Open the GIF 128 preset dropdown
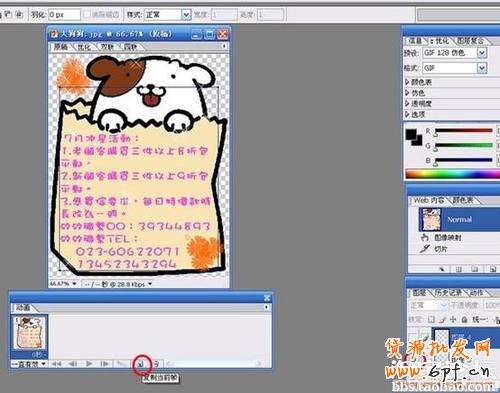Screen dimensions: 500x393 click(x=482, y=53)
